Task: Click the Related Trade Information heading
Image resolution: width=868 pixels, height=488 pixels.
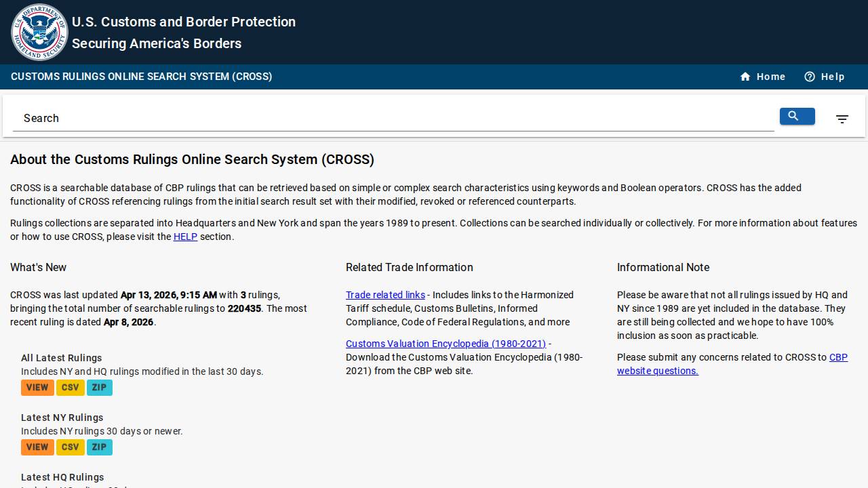Action: pyautogui.click(x=410, y=267)
